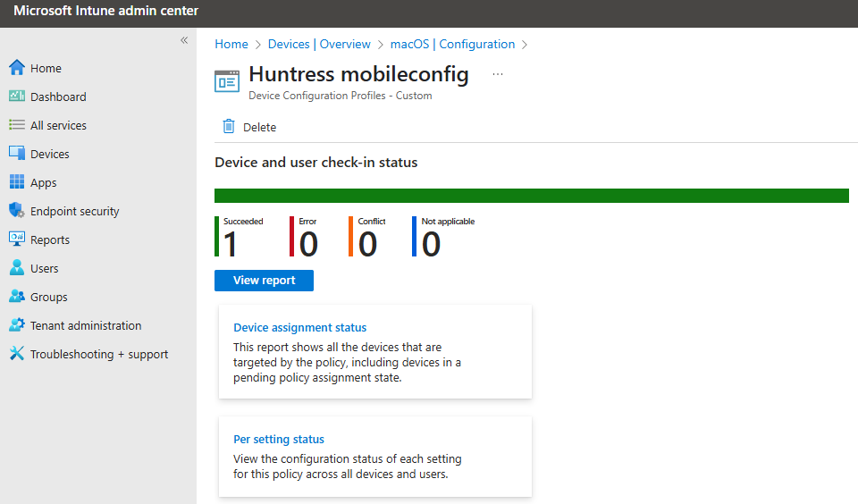The image size is (858, 504).
Task: Click the green check-in status bar
Action: click(531, 196)
